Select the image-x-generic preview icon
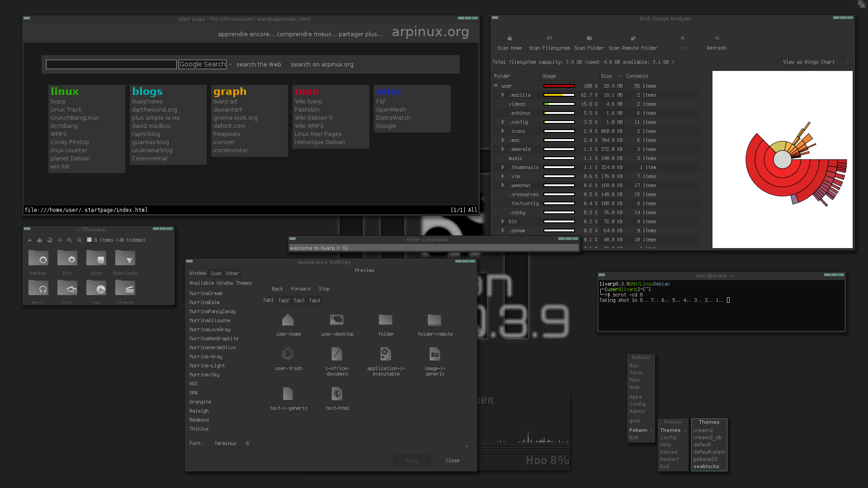This screenshot has width=868, height=488. coord(434,354)
